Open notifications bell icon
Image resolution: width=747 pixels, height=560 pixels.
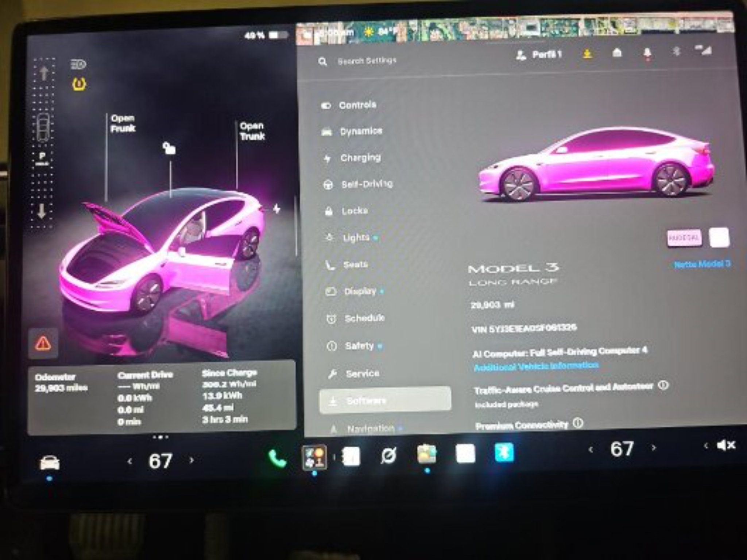click(x=647, y=53)
